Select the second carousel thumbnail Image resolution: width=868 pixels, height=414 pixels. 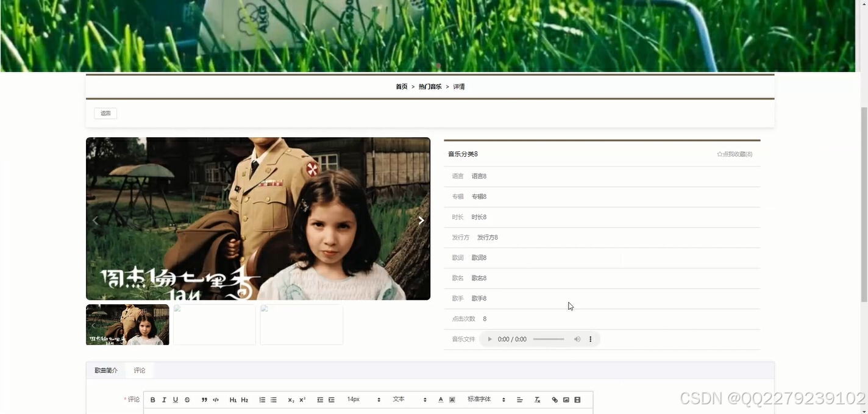pos(215,324)
